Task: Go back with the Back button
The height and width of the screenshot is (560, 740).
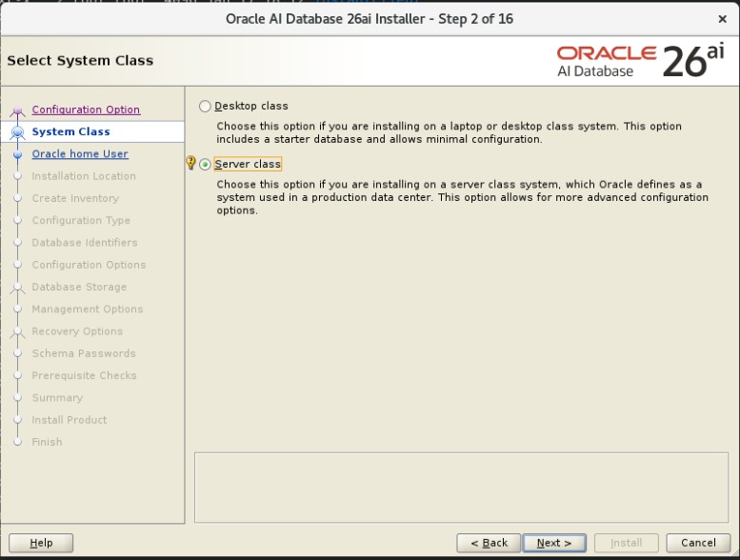Action: pyautogui.click(x=489, y=543)
